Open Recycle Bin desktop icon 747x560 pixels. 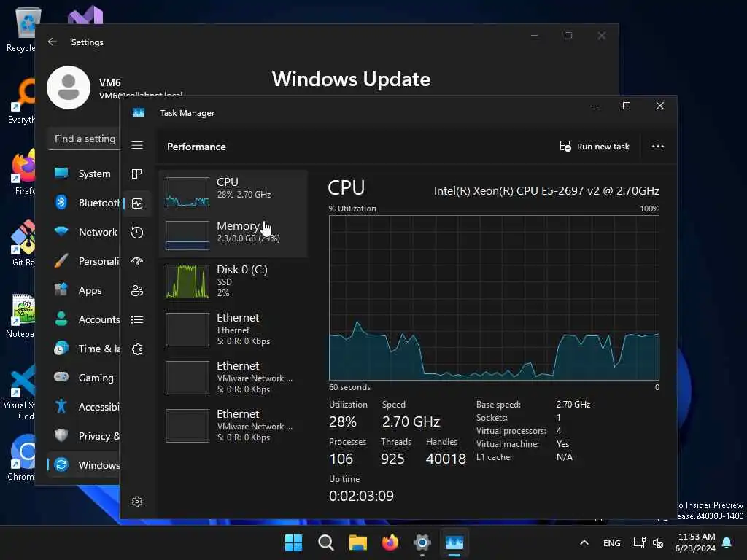click(22, 29)
